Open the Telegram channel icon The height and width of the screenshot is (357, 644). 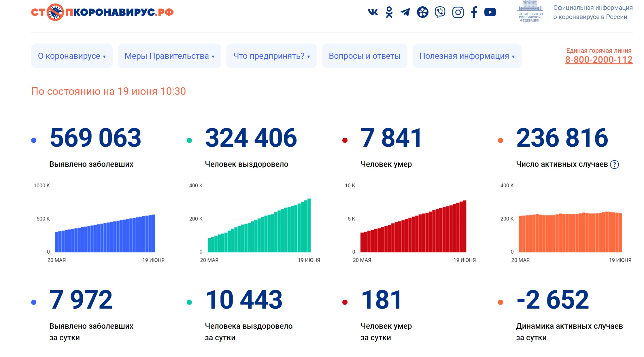tap(405, 12)
